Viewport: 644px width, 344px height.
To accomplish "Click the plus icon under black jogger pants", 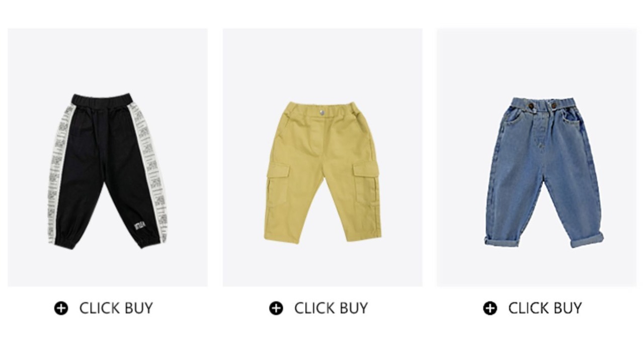I will pyautogui.click(x=61, y=308).
